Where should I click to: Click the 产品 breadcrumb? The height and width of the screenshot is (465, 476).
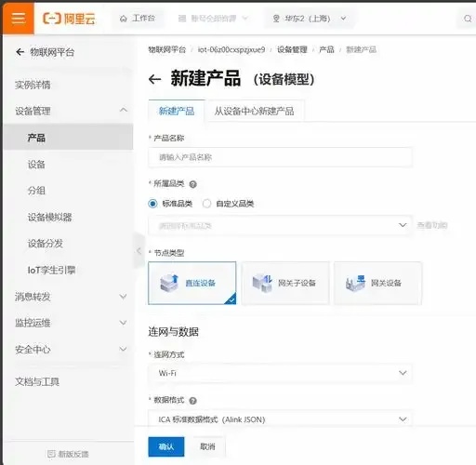point(326,49)
